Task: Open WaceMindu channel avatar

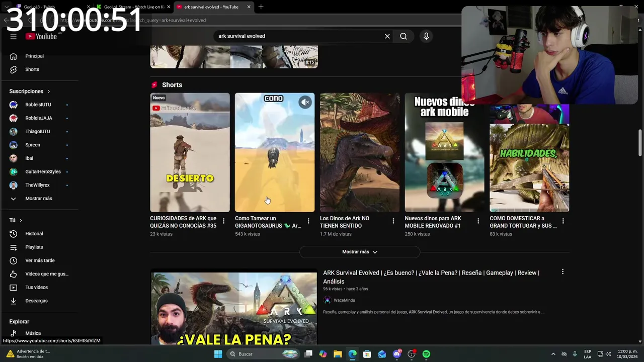Action: 327,300
